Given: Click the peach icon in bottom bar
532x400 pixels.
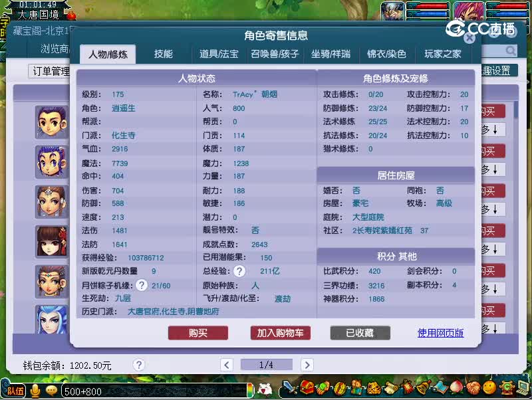Looking at the screenshot, I should click(x=457, y=388).
